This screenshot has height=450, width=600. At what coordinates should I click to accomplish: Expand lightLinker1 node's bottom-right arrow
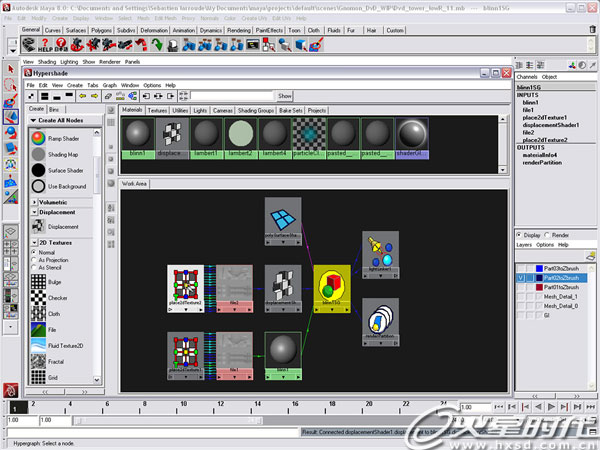tap(395, 276)
